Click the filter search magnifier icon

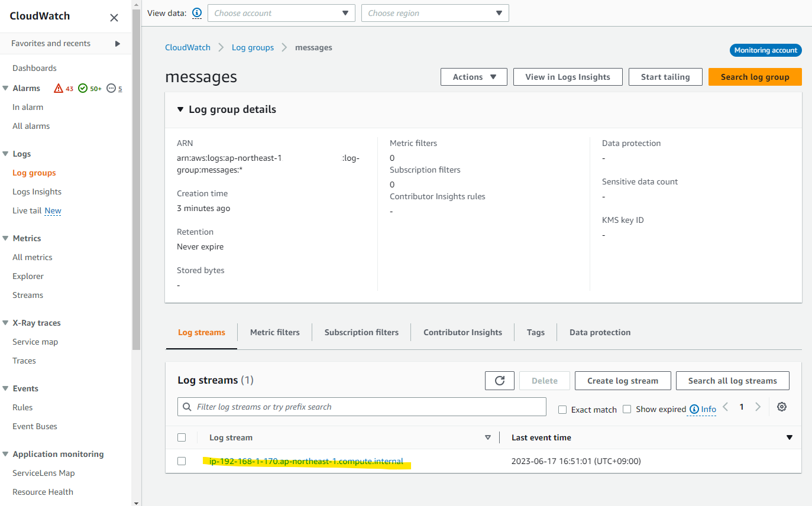pyautogui.click(x=187, y=407)
